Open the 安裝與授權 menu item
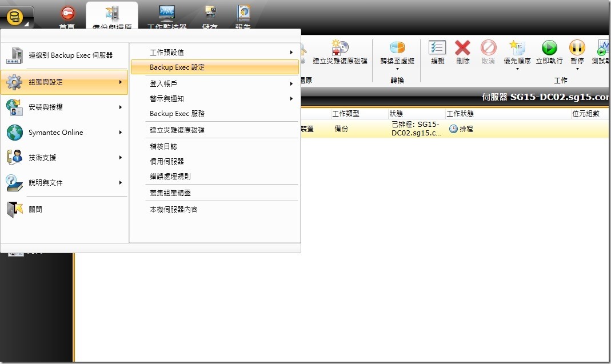Image resolution: width=611 pixels, height=364 pixels. pos(64,107)
